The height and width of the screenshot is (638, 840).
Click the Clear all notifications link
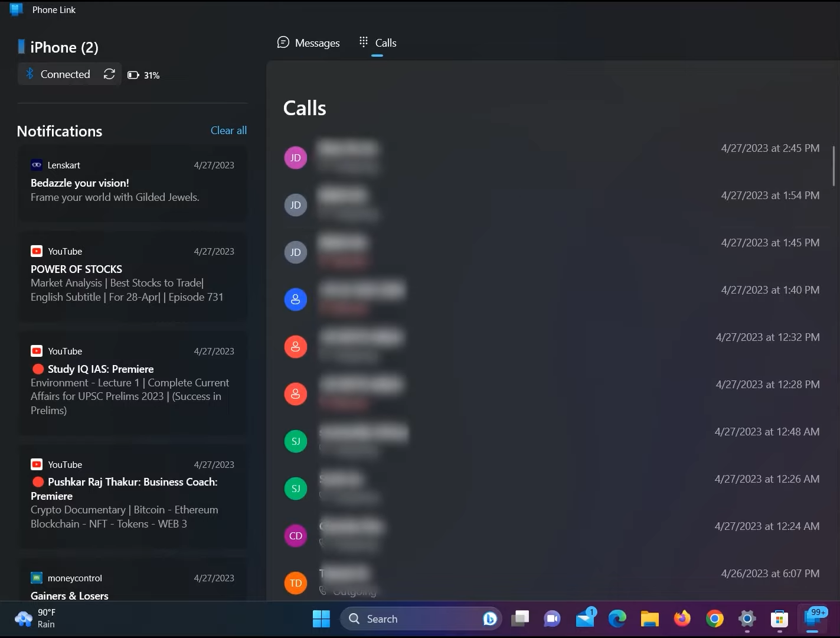228,131
